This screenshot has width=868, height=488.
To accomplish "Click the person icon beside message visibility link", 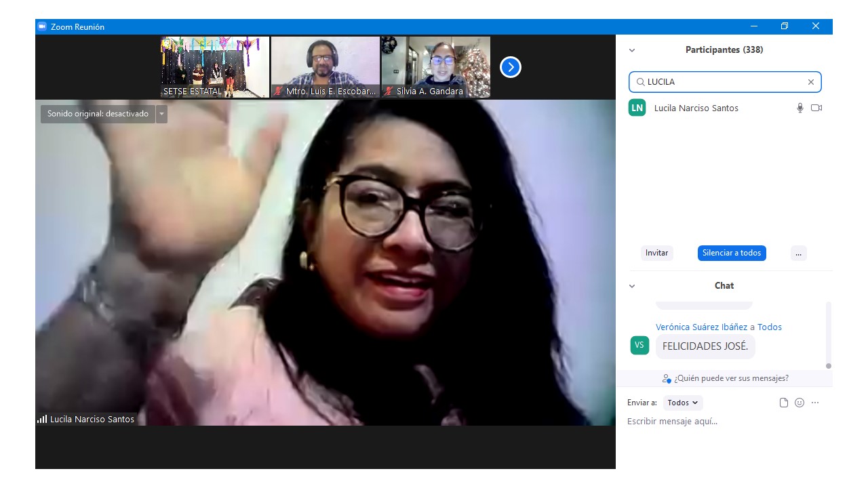I will [667, 378].
